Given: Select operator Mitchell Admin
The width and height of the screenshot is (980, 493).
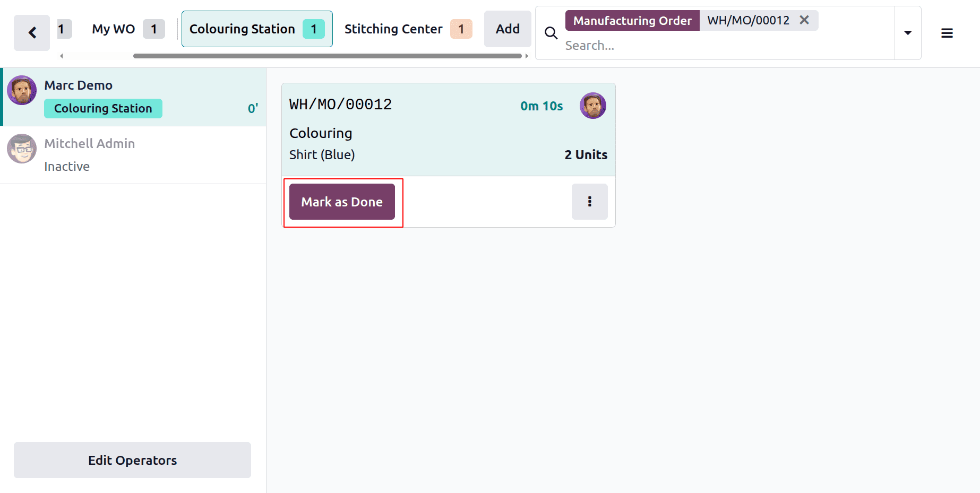Looking at the screenshot, I should pyautogui.click(x=134, y=155).
